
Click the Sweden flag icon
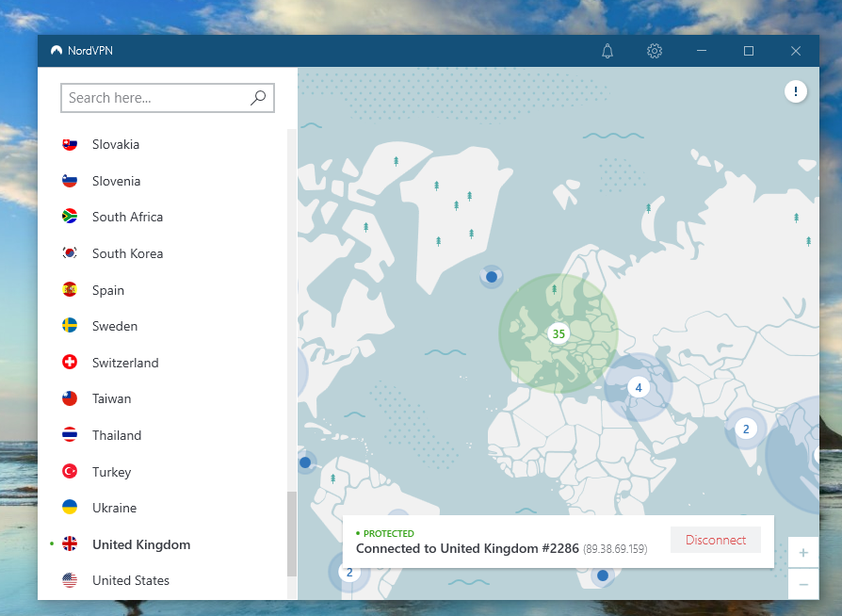tap(70, 326)
